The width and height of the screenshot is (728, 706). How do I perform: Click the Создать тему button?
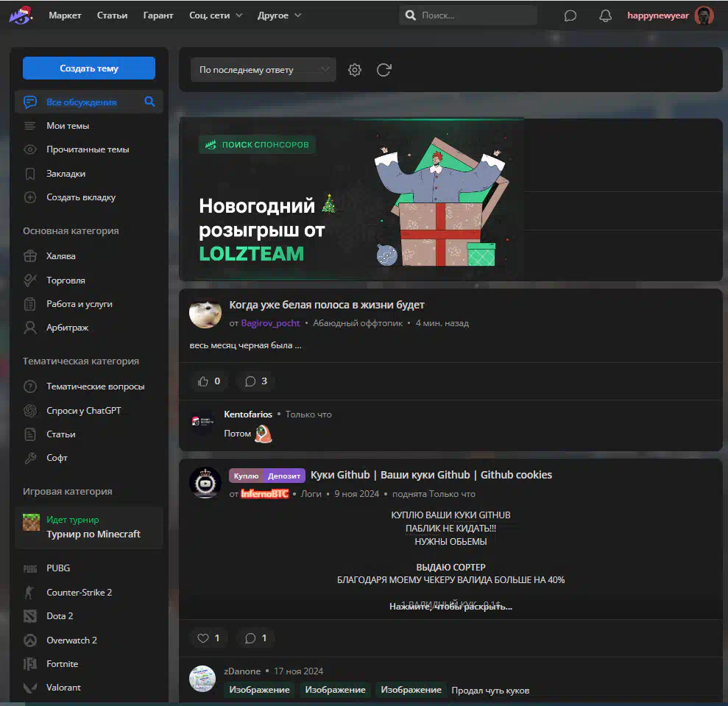(x=89, y=68)
